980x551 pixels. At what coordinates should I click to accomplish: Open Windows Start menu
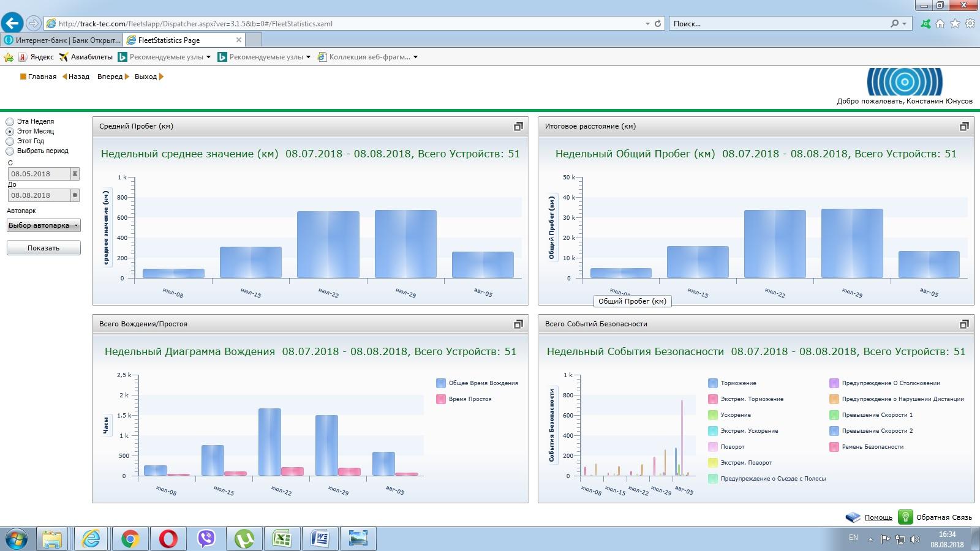point(17,539)
